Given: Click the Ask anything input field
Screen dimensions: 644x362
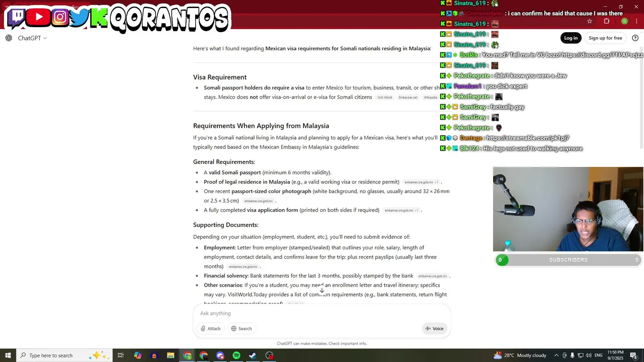Looking at the screenshot, I should coord(322,313).
